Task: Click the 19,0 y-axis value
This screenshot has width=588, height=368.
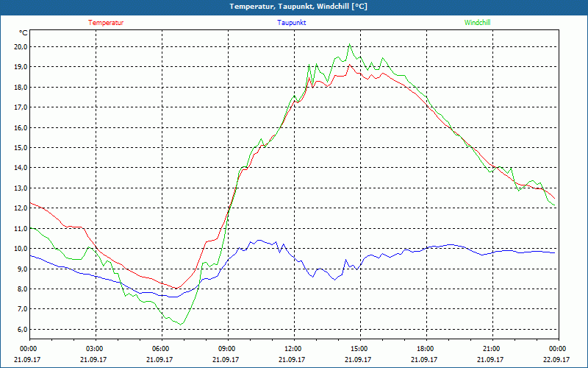Action: [x=21, y=67]
